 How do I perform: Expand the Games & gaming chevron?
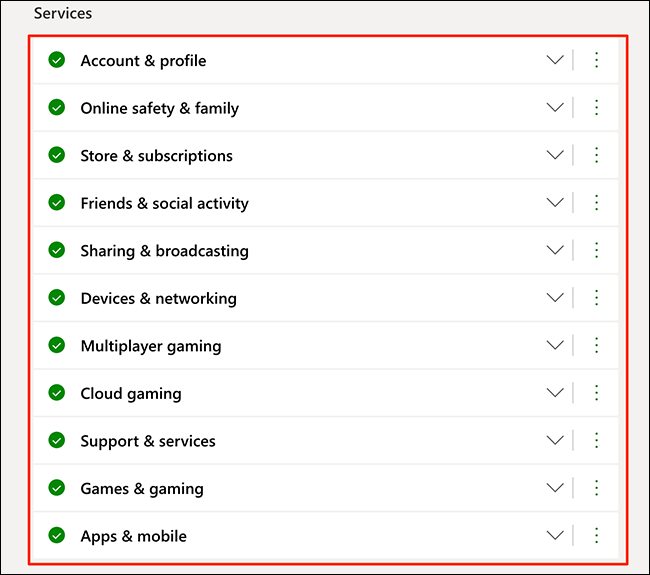(555, 488)
